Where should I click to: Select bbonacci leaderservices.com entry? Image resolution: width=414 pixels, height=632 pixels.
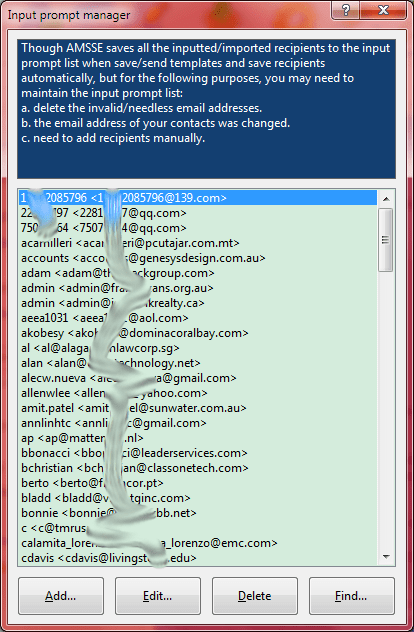pyautogui.click(x=198, y=453)
